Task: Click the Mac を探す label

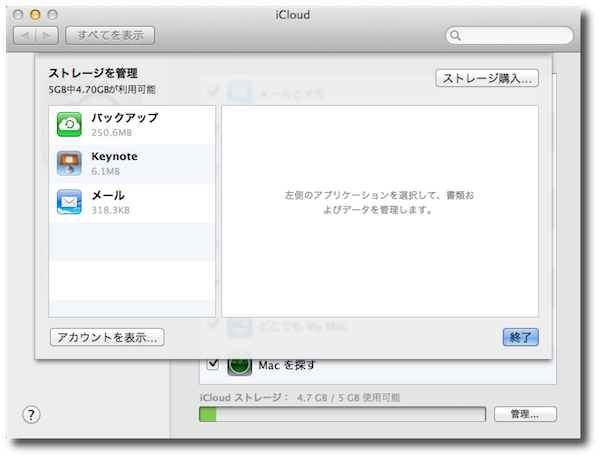Action: (x=287, y=365)
